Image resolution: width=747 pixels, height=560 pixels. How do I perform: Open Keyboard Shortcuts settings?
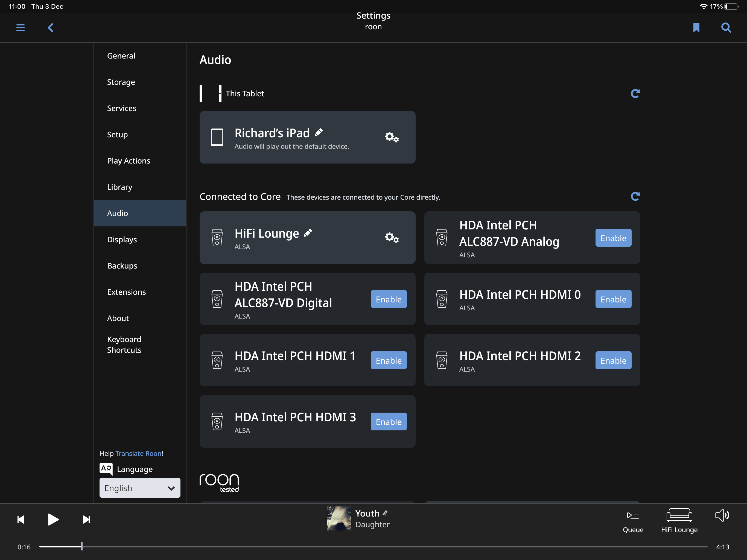coord(140,345)
